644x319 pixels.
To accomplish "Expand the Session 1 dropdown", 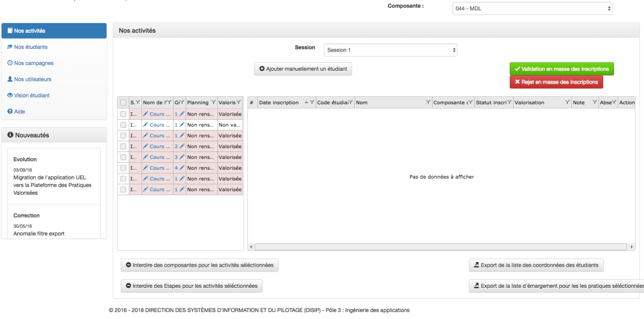I will pos(390,50).
